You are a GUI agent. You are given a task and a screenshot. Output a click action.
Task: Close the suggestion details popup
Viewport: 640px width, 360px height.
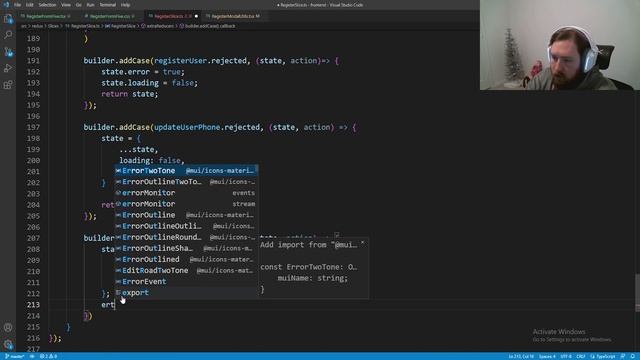tap(362, 243)
